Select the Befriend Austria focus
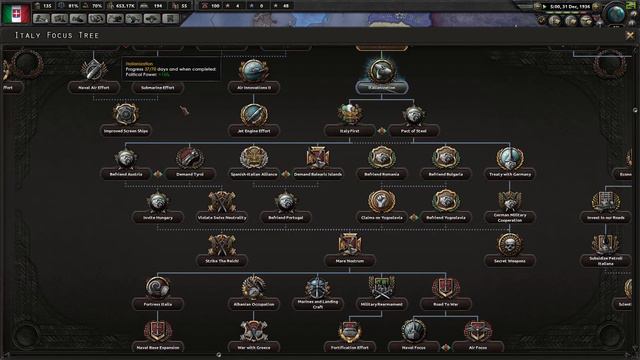 pyautogui.click(x=126, y=163)
